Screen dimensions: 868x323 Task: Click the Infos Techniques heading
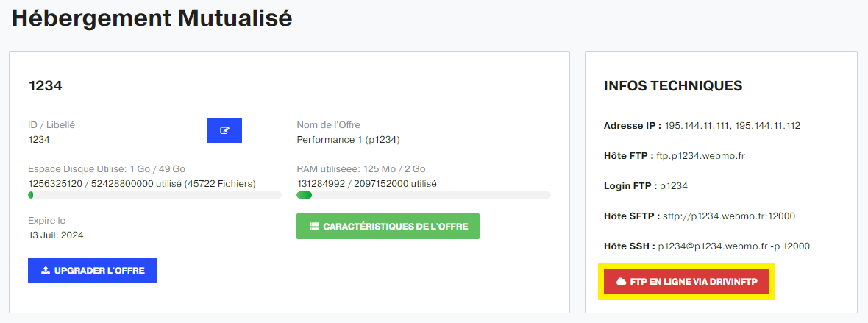click(x=673, y=86)
